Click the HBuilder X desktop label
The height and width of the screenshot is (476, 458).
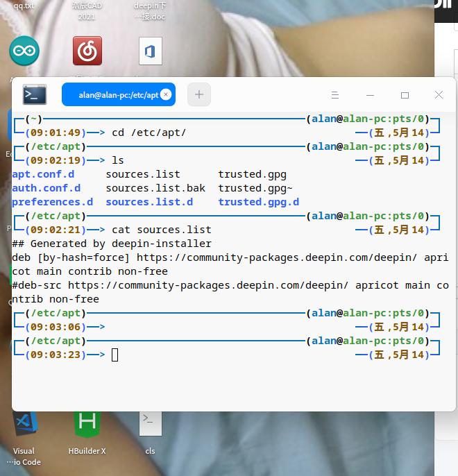pos(87,451)
